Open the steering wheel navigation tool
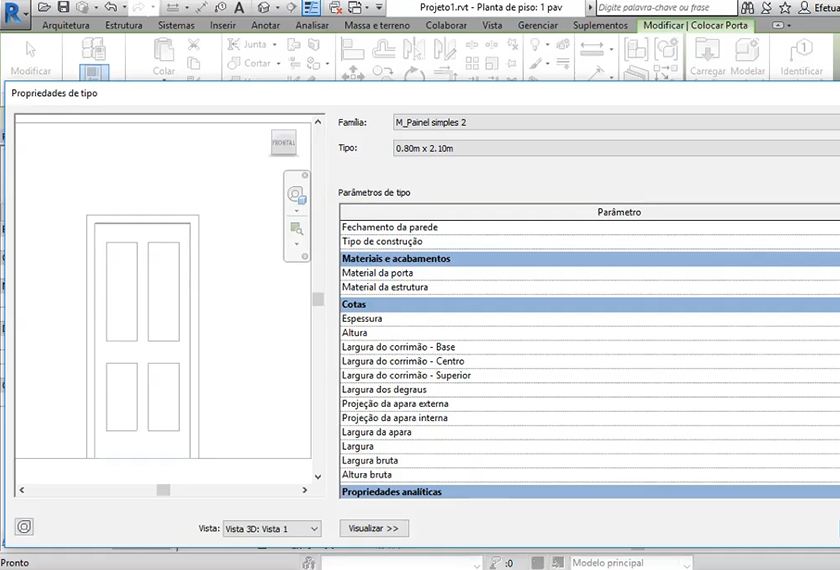The width and height of the screenshot is (840, 570). point(296,195)
